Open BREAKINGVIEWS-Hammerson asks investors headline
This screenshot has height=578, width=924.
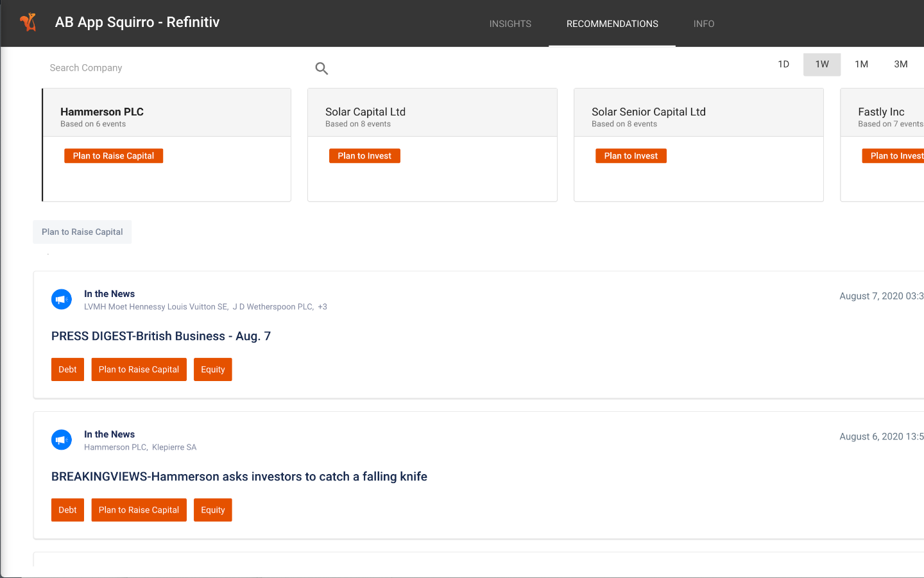[x=239, y=477]
